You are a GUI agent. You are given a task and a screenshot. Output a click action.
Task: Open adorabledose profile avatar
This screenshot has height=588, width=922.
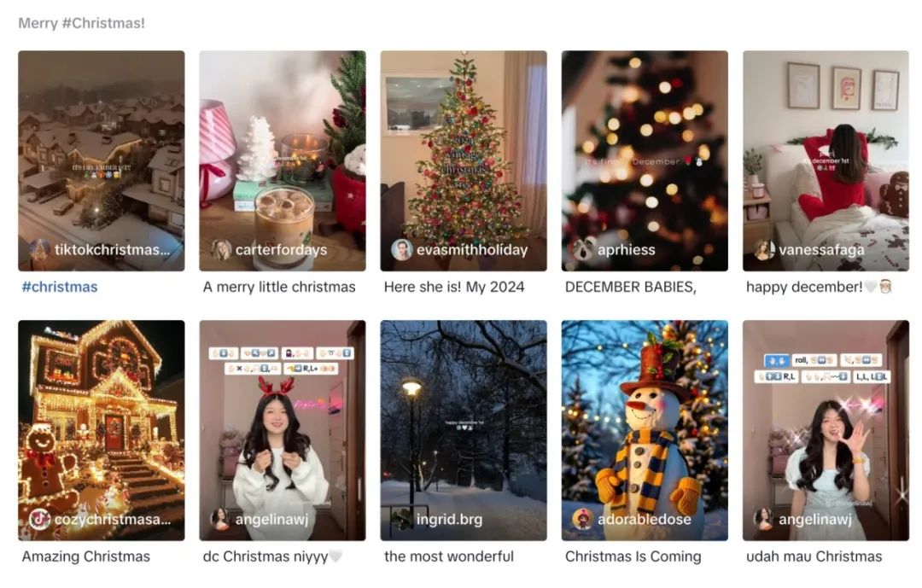(x=583, y=519)
